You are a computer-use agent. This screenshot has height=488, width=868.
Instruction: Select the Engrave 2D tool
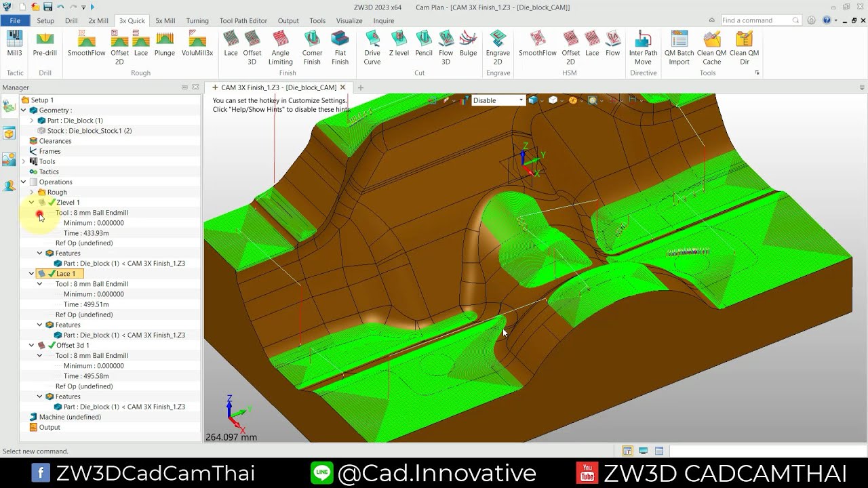498,47
